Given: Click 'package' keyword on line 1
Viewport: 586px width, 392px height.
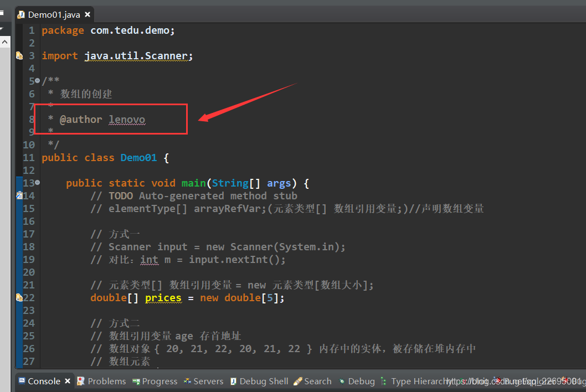Looking at the screenshot, I should [x=63, y=30].
